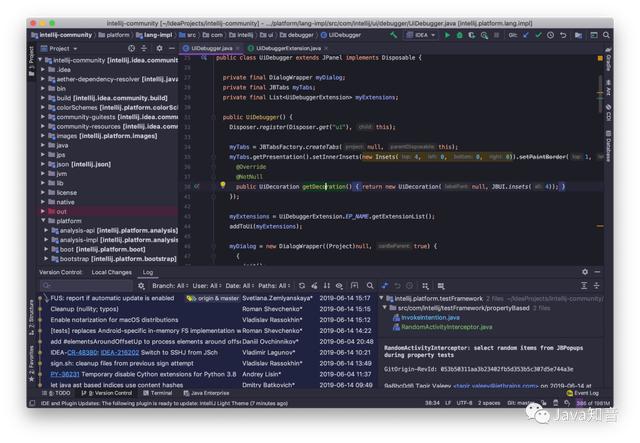640x443 pixels.
Task: Toggle the Favorites side tool window button
Action: tap(31, 363)
